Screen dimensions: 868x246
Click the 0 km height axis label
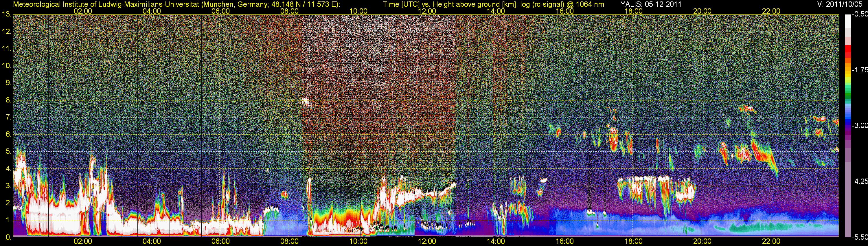click(8, 237)
